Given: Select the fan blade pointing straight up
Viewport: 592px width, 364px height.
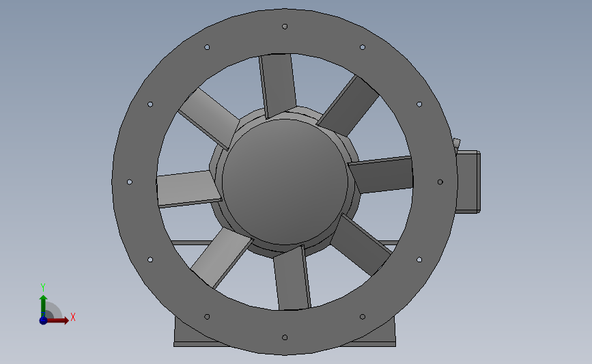Looking at the screenshot, I should (277, 85).
